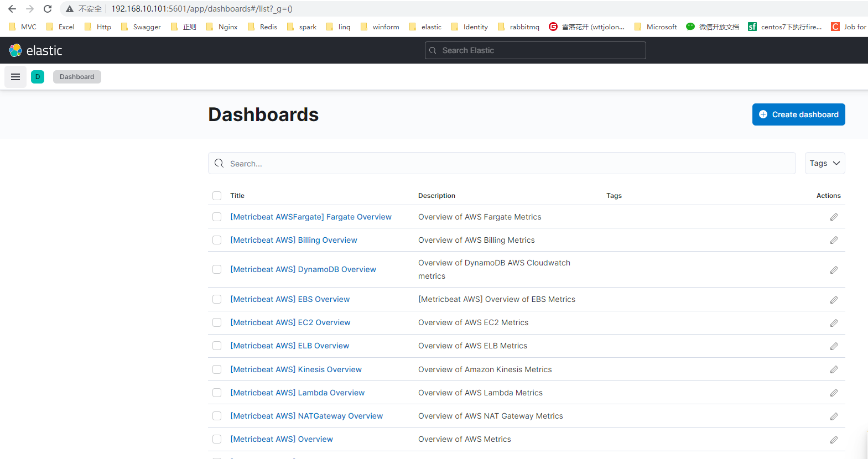Check the EBS Overview row checkbox
Screen dimensions: 868x459
[x=217, y=299]
